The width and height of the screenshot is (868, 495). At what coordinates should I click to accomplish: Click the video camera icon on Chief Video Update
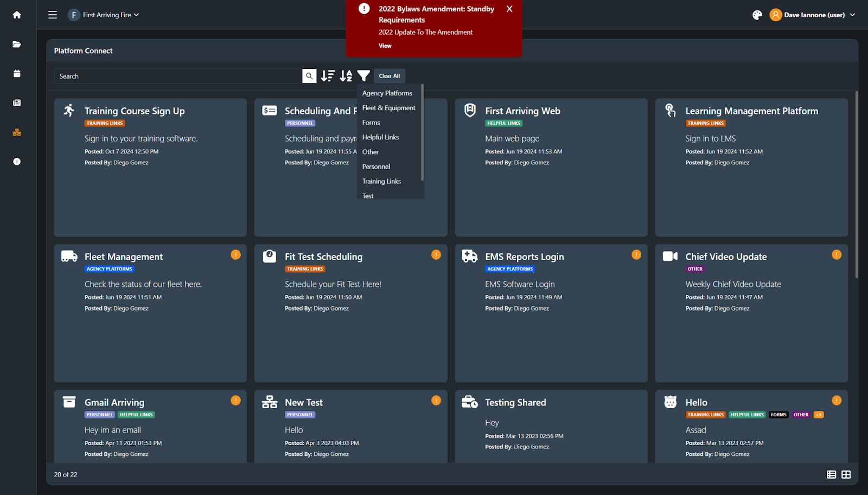click(x=671, y=256)
